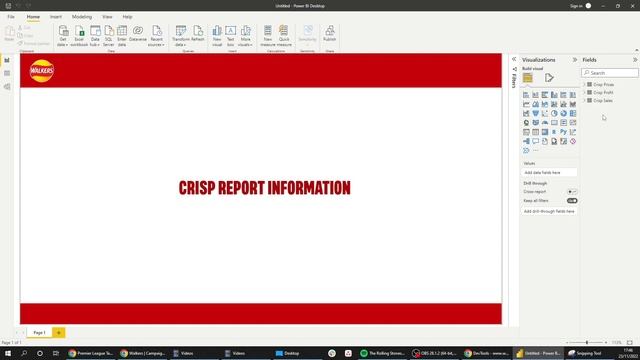This screenshot has height=360, width=640.
Task: Open the Format visual pane tab
Action: coord(549,78)
